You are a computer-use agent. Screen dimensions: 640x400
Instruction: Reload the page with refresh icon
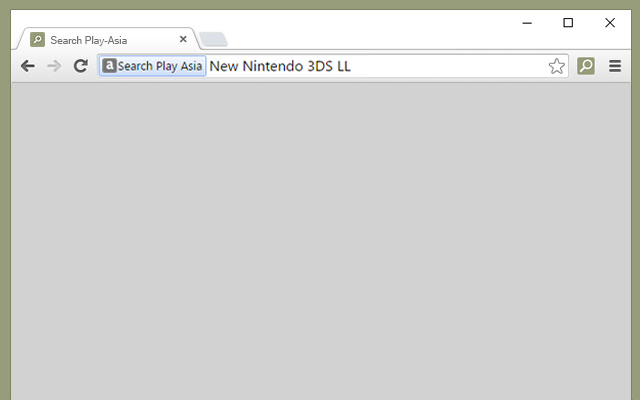coord(81,66)
